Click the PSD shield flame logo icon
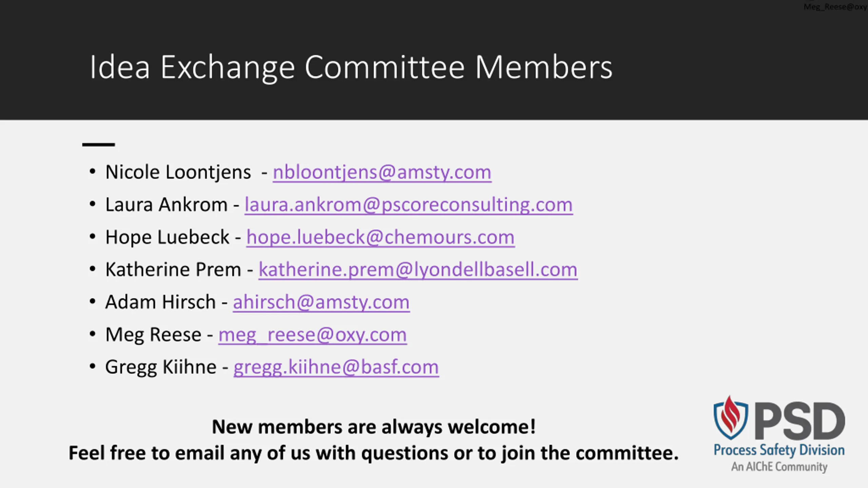The width and height of the screenshot is (868, 488). (731, 418)
